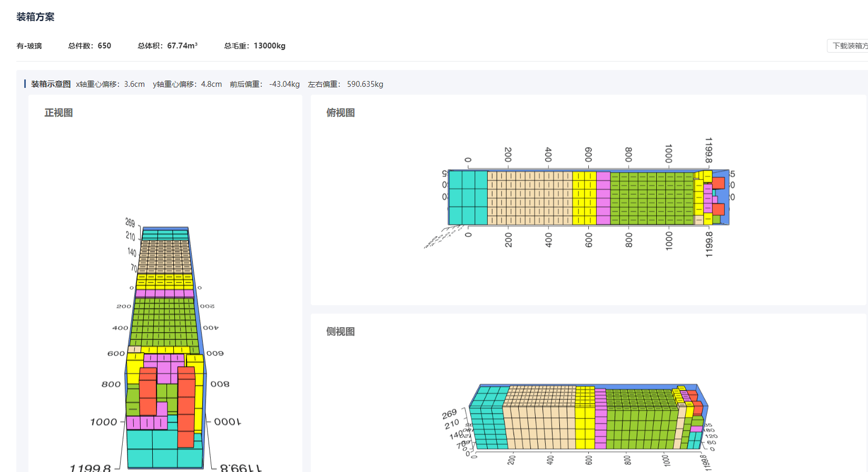This screenshot has width=868, height=472.
Task: Click 前后偏重 -43.04kg value
Action: [264, 84]
